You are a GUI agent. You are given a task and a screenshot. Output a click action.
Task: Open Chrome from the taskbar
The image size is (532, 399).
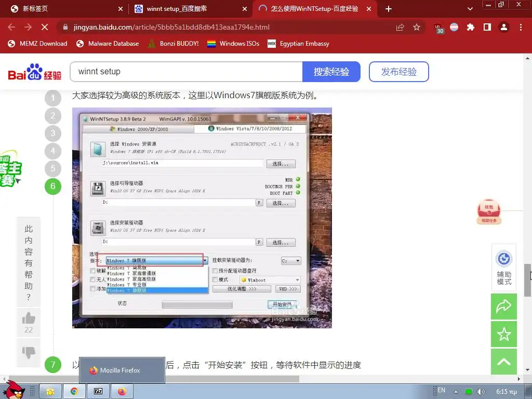[x=74, y=391]
